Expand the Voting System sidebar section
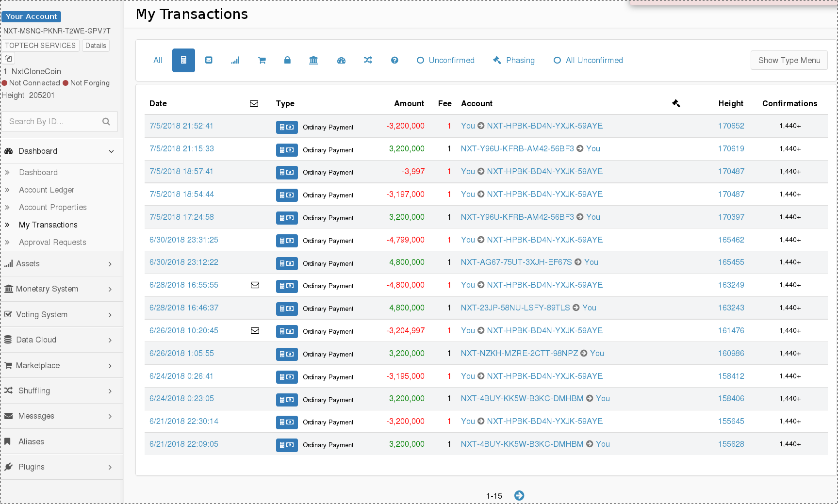Viewport: 838px width, 504px height. pos(62,314)
